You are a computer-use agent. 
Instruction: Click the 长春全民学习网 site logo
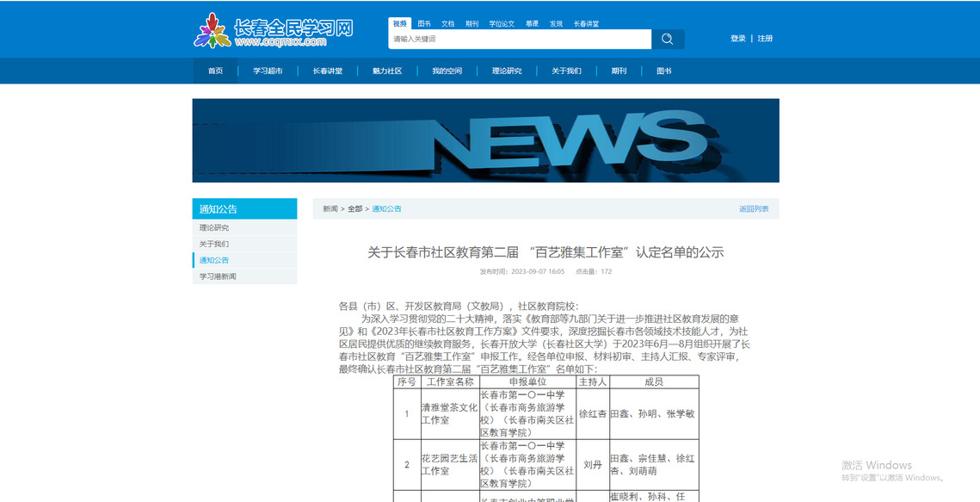pyautogui.click(x=274, y=31)
